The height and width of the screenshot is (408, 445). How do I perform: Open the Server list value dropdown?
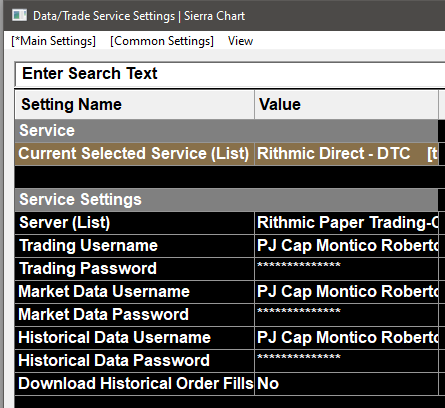click(x=346, y=223)
